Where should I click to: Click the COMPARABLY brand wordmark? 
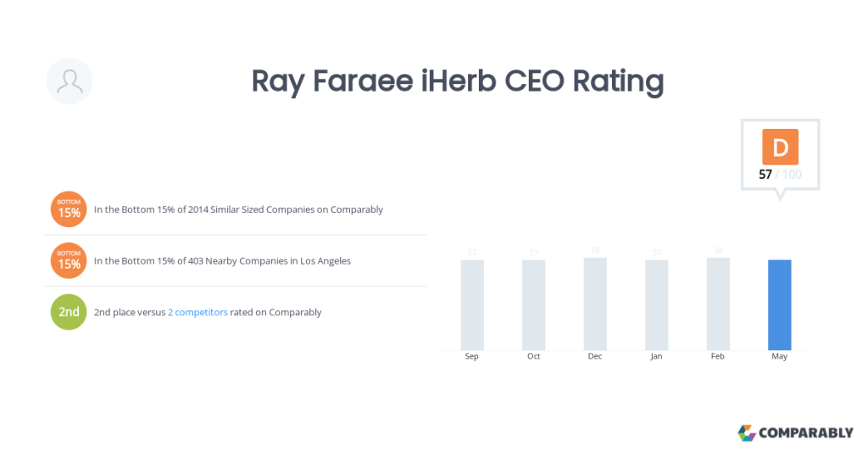point(805,433)
